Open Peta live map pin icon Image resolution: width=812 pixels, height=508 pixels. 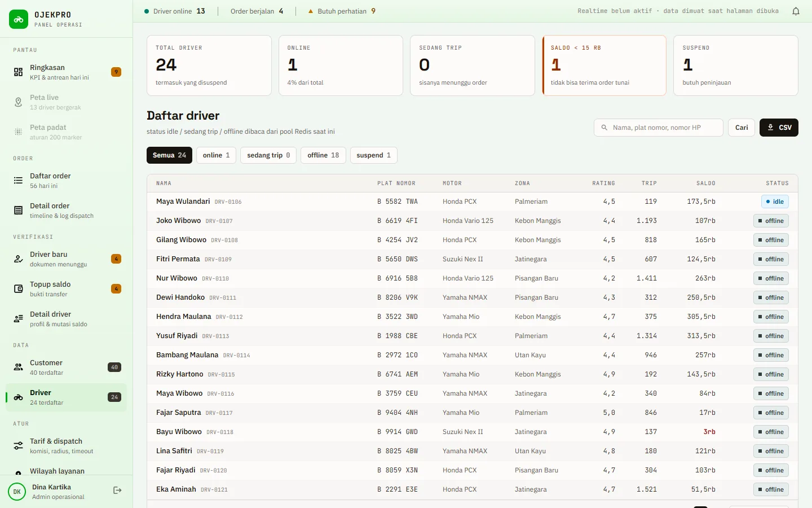[x=19, y=102]
